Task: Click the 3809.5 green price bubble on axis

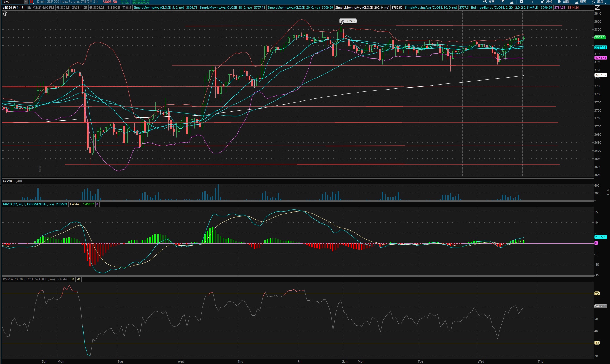Action: [600, 37]
